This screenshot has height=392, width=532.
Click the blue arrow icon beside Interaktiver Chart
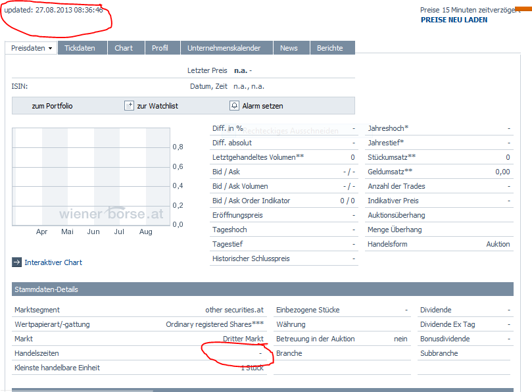pos(16,262)
